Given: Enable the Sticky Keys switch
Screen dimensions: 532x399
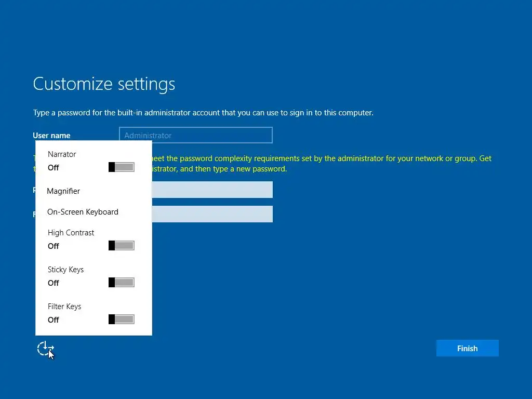Looking at the screenshot, I should (122, 282).
